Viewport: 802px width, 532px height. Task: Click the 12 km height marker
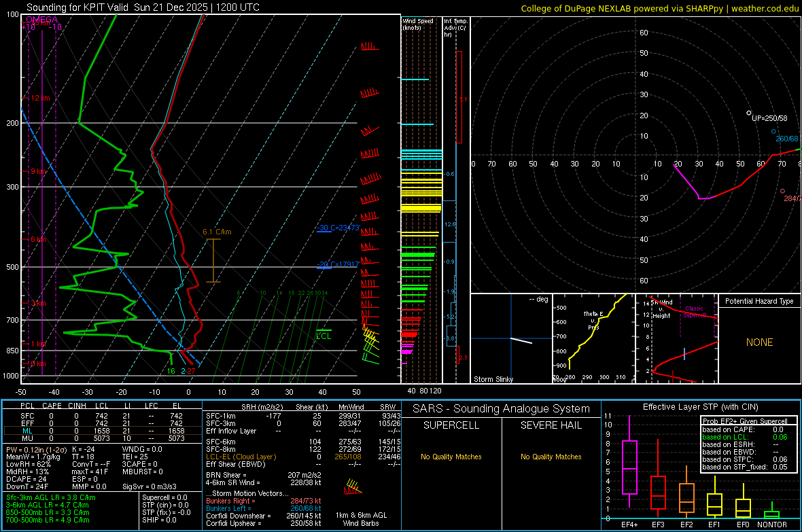click(x=41, y=98)
